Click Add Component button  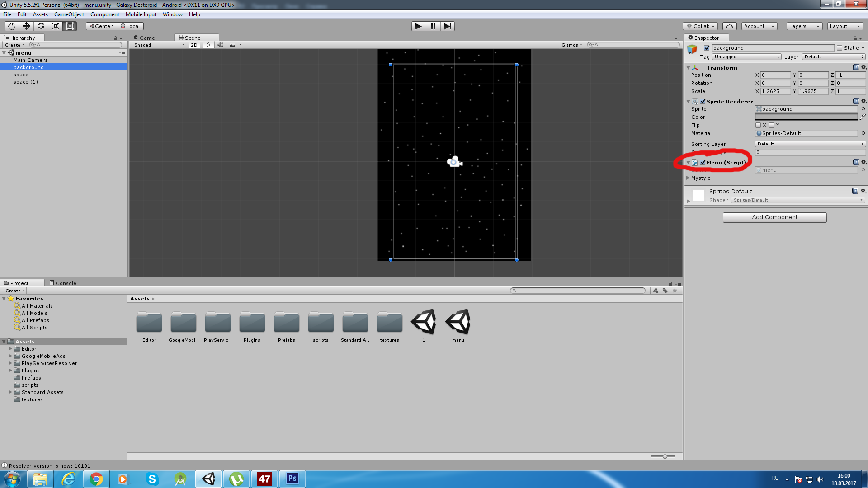click(x=774, y=216)
